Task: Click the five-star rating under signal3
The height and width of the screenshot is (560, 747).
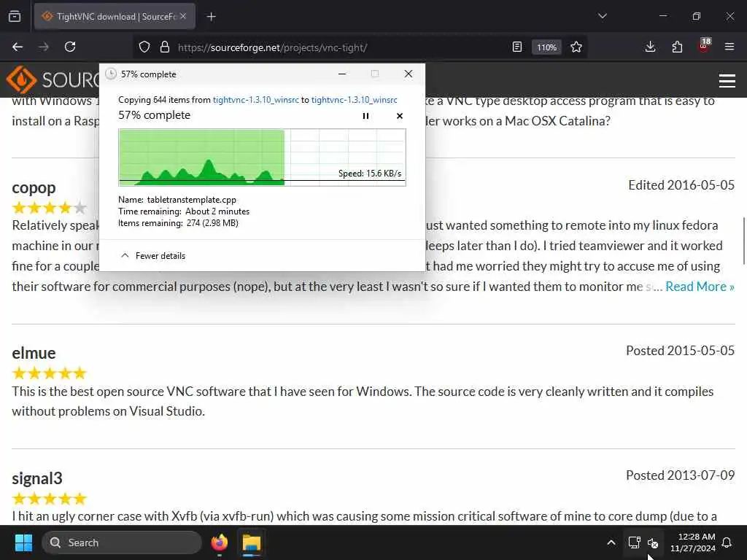Action: tap(50, 499)
